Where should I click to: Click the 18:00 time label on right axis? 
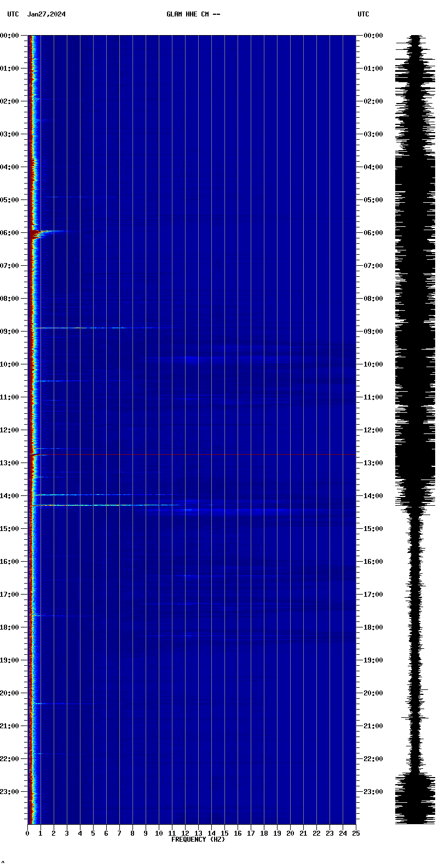pyautogui.click(x=373, y=627)
